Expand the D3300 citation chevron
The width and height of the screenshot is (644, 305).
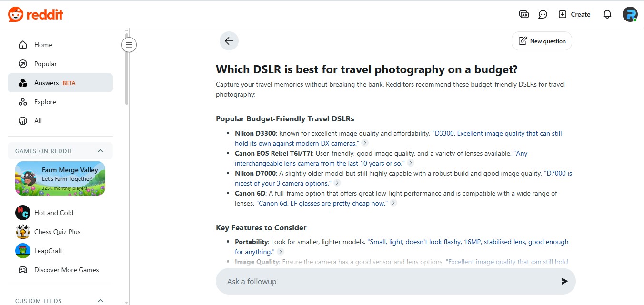point(364,142)
